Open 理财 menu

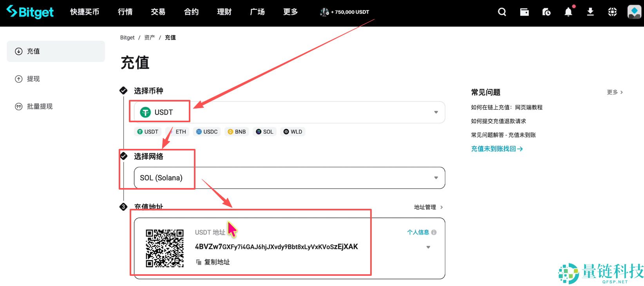tap(224, 12)
